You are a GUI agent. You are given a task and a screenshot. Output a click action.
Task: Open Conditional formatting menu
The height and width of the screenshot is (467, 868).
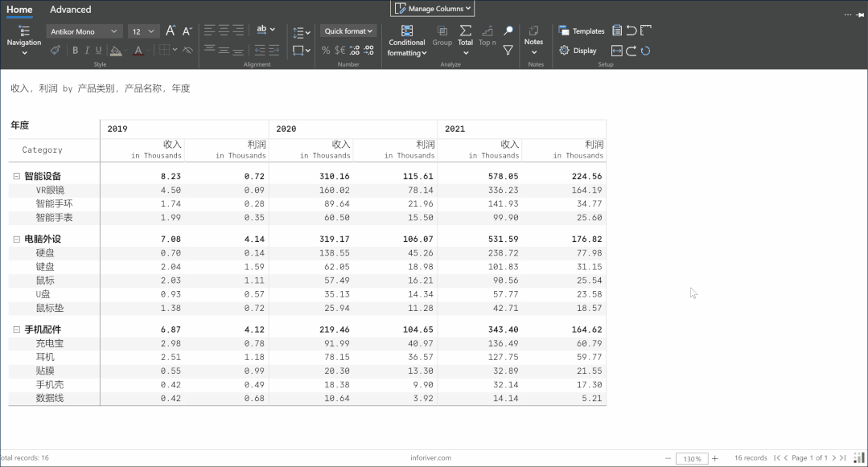coord(407,41)
